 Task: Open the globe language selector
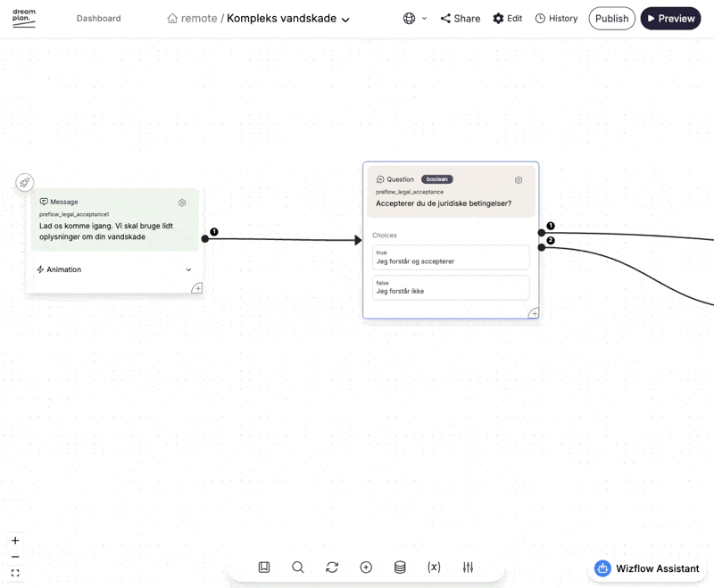(x=409, y=18)
